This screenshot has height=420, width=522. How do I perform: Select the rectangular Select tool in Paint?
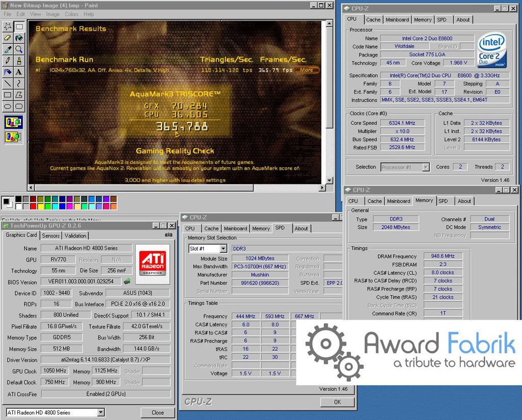coord(19,27)
